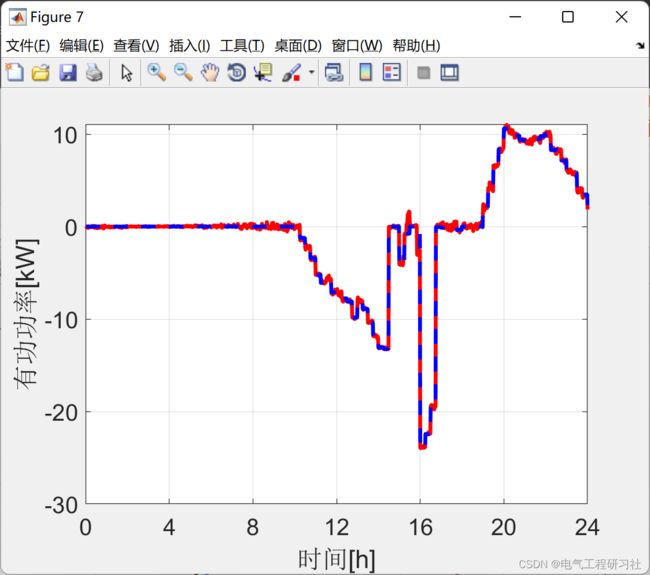Click the x-axis tick label 24
Viewport: 650px width, 575px height.
click(587, 527)
